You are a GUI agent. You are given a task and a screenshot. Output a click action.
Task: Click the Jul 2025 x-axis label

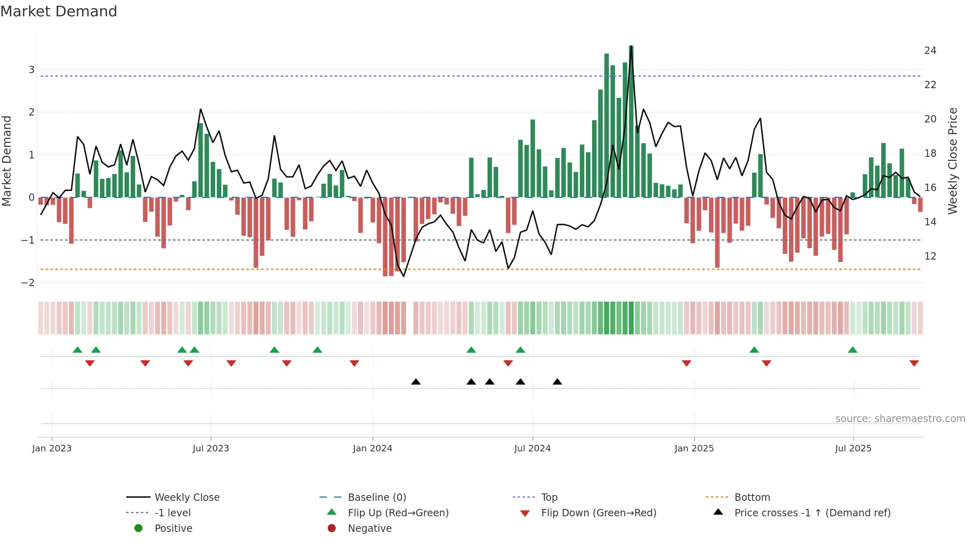tap(853, 448)
